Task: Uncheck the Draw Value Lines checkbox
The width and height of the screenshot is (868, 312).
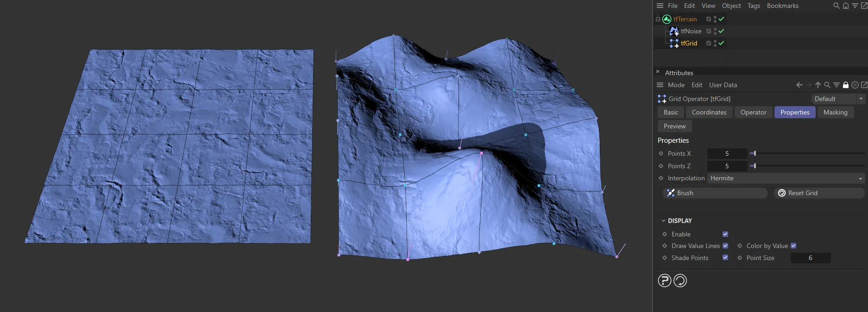Action: [725, 246]
